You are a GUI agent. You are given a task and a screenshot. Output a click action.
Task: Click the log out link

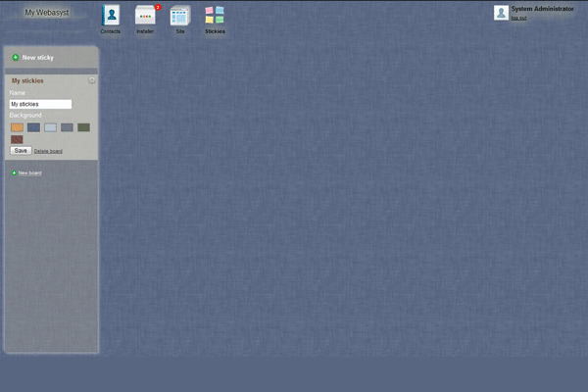[518, 18]
